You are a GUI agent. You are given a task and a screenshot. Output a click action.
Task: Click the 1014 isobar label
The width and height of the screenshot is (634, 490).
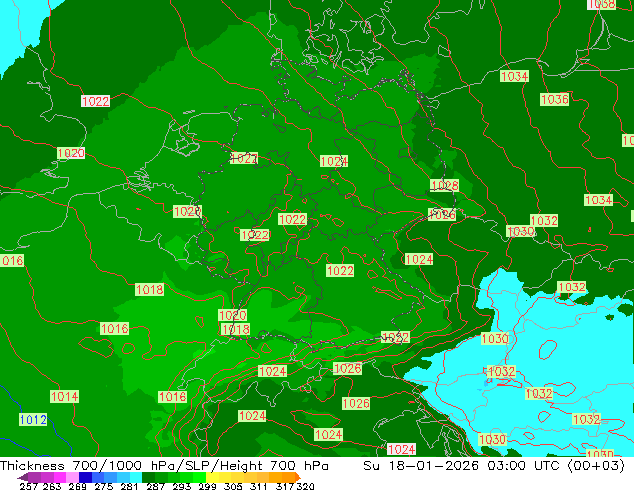65,396
